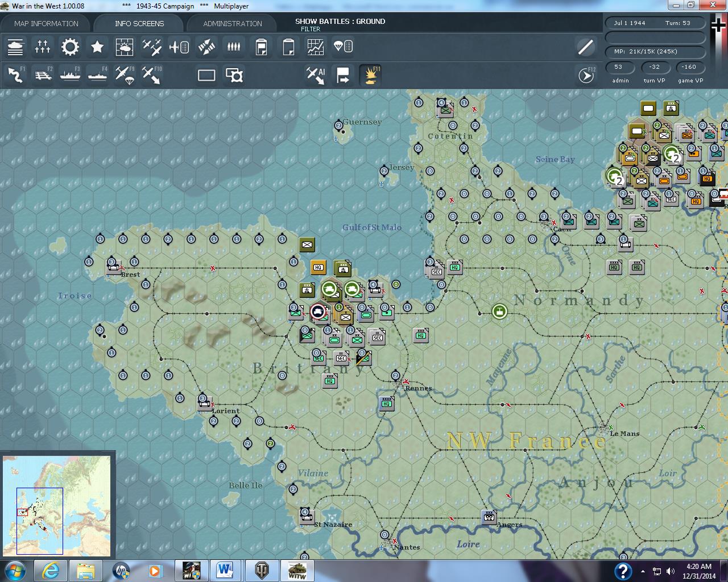Click the Guernsey island label
This screenshot has height=582, width=728.
[362, 122]
